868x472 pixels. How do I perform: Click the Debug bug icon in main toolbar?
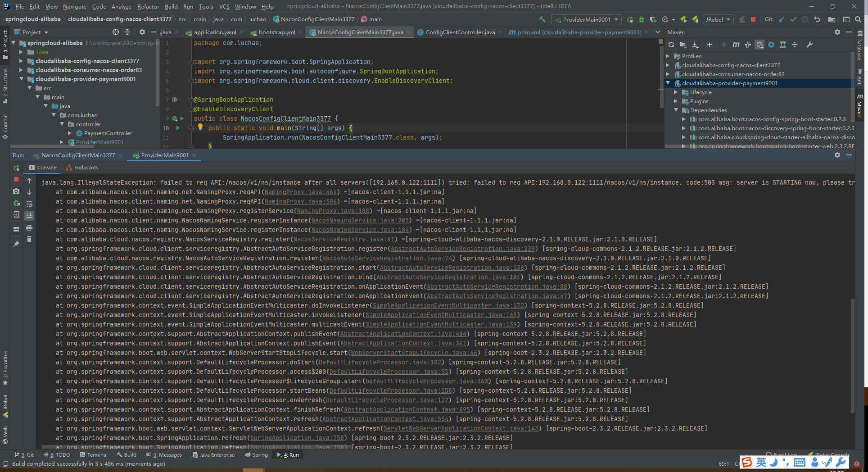click(641, 19)
